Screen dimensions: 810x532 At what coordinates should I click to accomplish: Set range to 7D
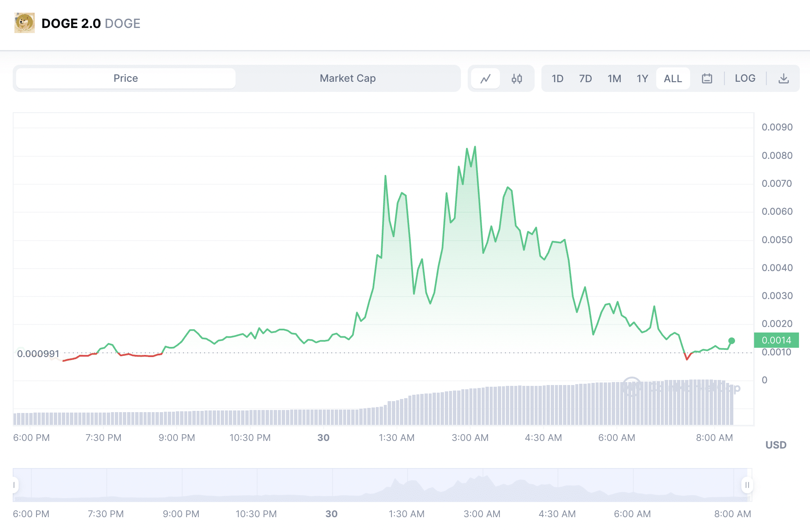pyautogui.click(x=585, y=78)
